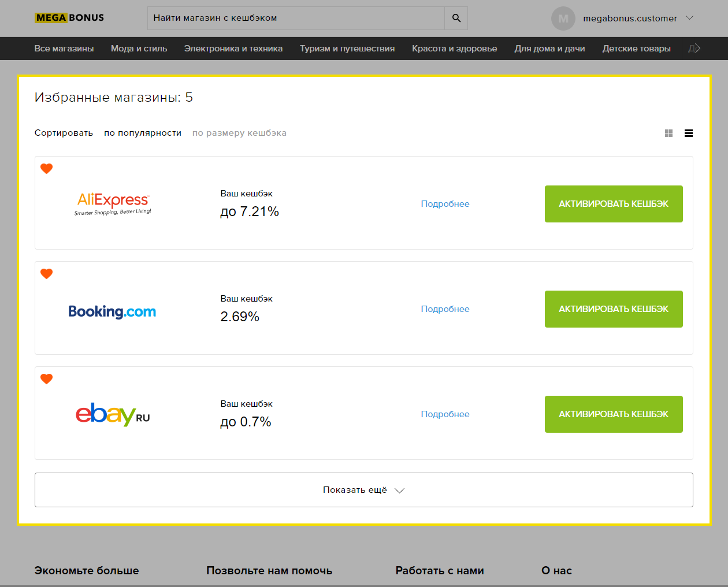Activate cashback for ebay
The height and width of the screenshot is (587, 728).
pos(614,414)
